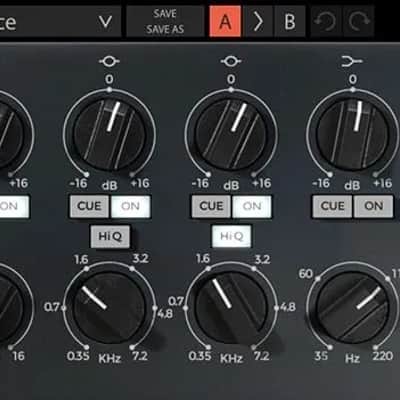This screenshot has width=400, height=400.
Task: Click the 7.2 mark on second KHz knob
Action: click(x=261, y=356)
